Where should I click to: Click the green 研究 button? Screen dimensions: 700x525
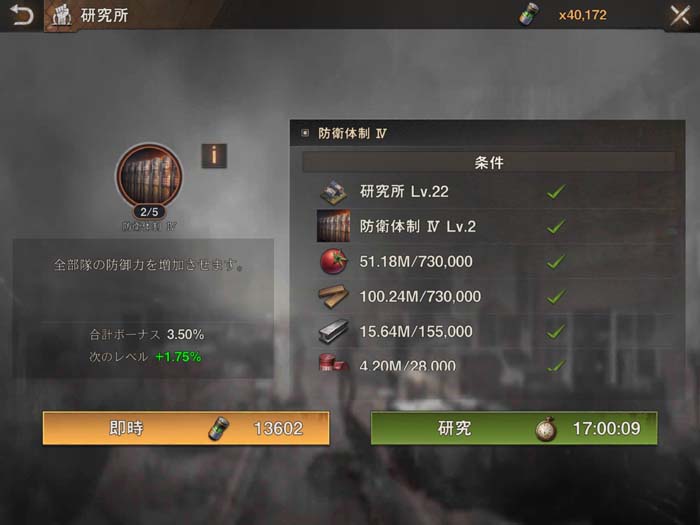pyautogui.click(x=514, y=428)
